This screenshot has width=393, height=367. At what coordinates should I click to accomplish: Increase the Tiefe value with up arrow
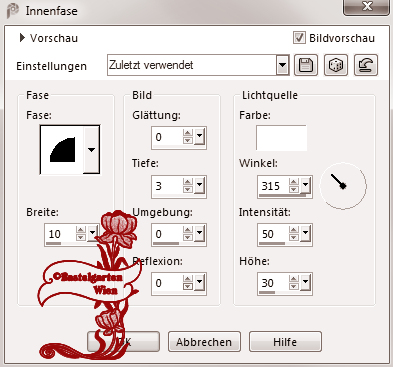188,182
